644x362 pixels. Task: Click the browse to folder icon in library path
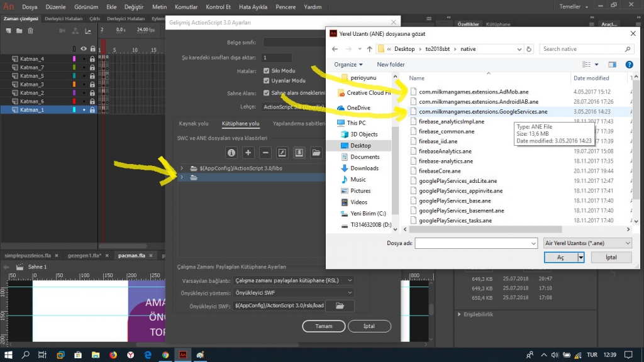tap(316, 153)
